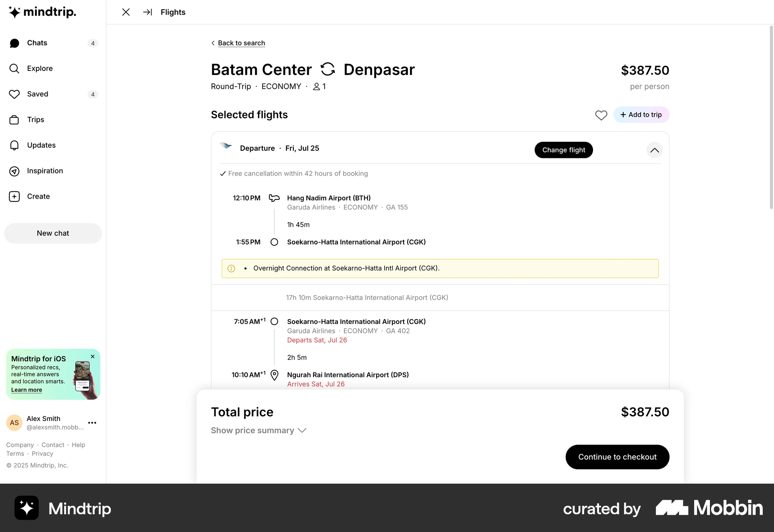
Task: Open Chats in the sidebar
Action: point(37,43)
